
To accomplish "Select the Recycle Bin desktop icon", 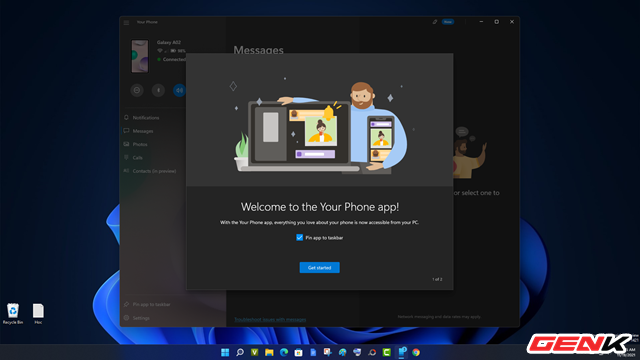I will [13, 313].
